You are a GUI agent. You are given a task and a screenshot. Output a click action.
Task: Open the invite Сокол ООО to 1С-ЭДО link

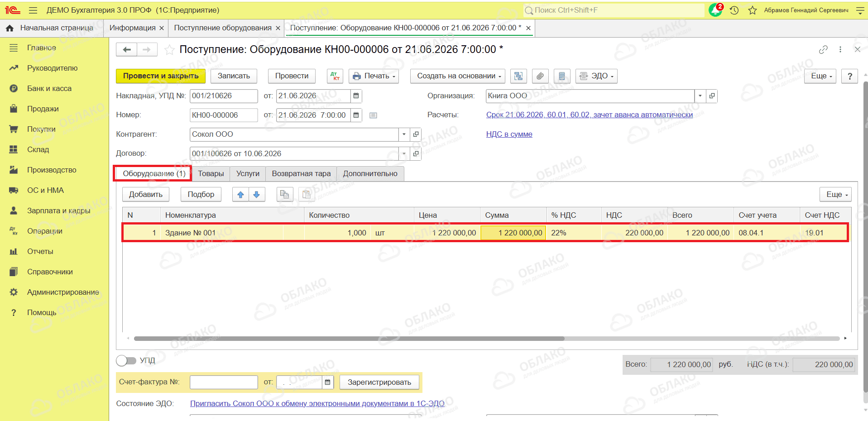coord(317,404)
